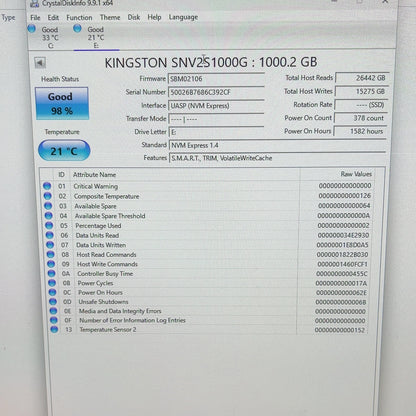
Task: Click the status icon for Available Spare row 03
Action: (48, 206)
